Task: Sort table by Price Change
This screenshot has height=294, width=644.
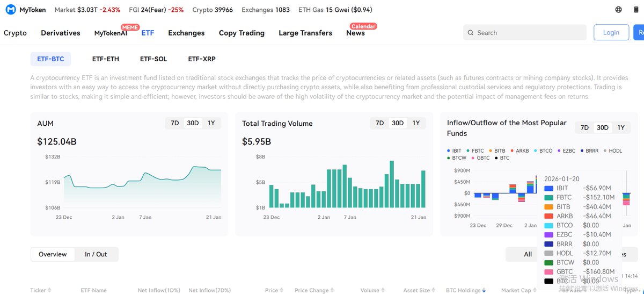Action: [314, 290]
